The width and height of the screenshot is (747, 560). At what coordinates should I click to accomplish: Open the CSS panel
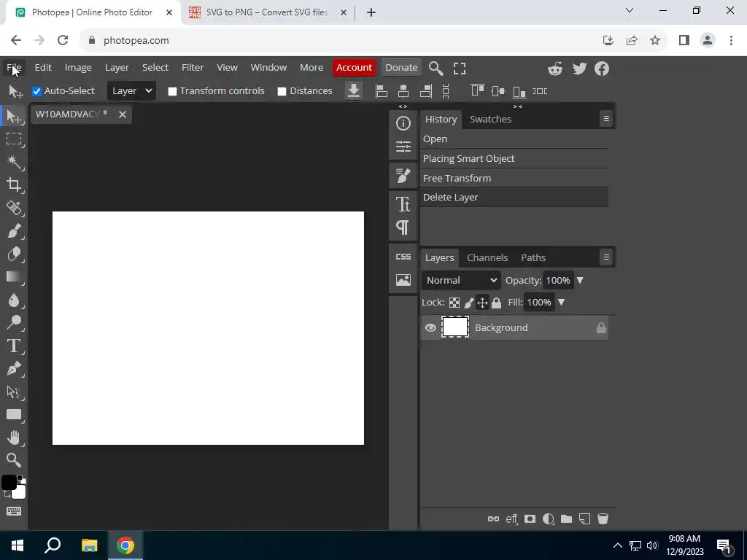coord(403,257)
